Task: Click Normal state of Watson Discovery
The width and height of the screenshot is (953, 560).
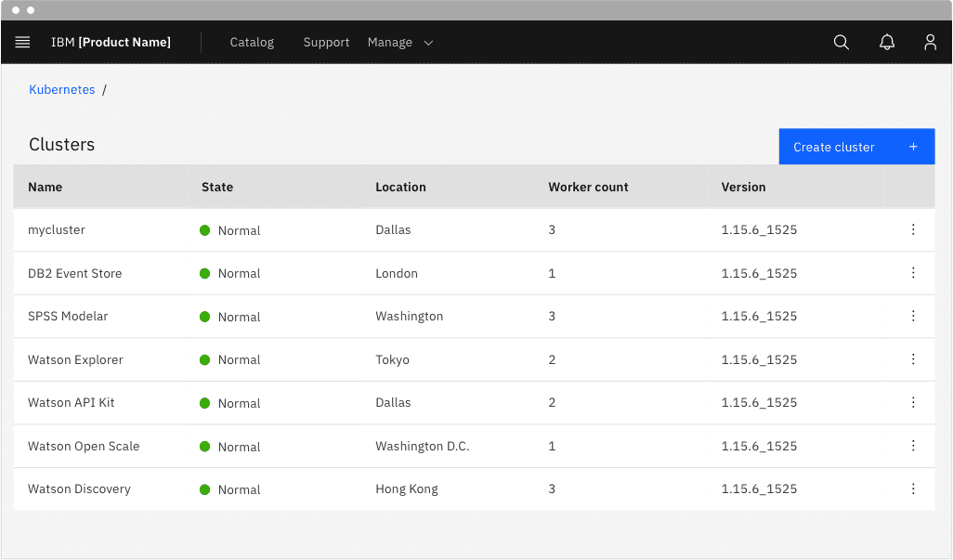Action: point(229,489)
